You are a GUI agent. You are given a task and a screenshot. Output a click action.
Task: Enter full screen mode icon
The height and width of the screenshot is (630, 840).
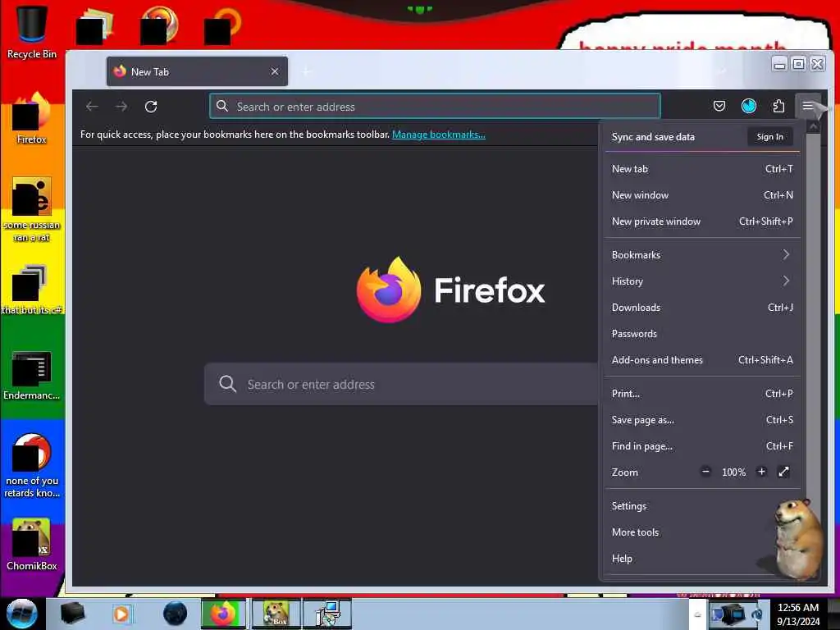(x=783, y=472)
